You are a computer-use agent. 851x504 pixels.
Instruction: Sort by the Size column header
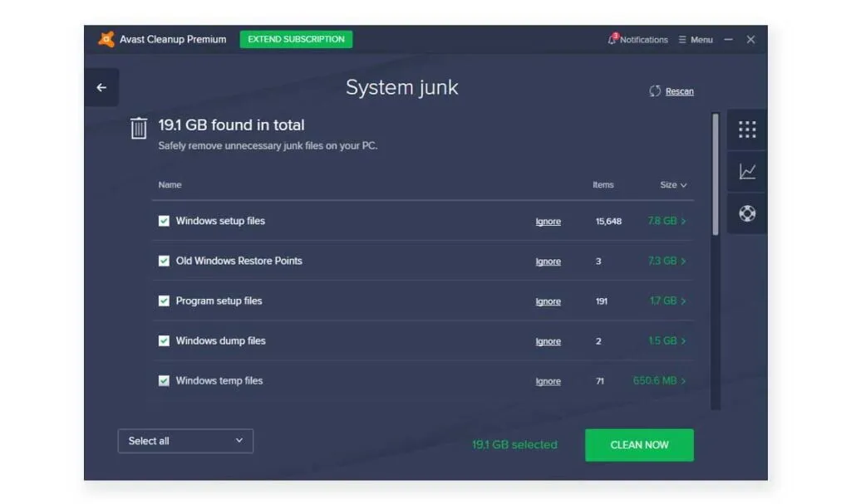click(673, 185)
